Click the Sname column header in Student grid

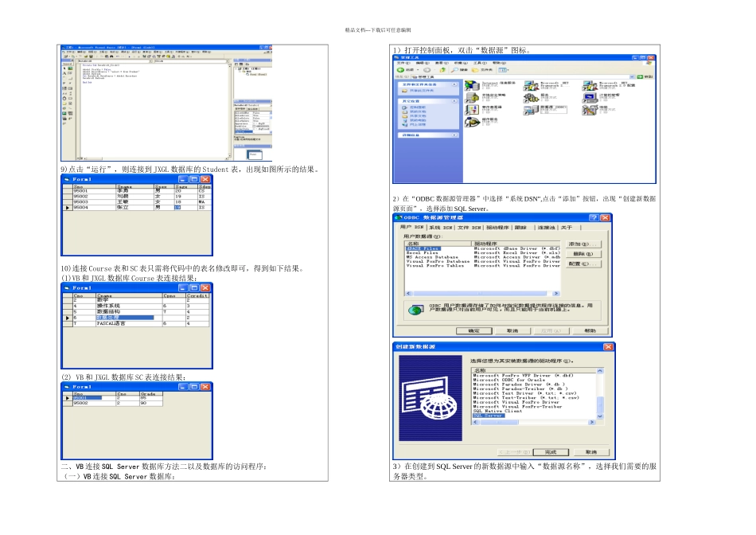(134, 187)
